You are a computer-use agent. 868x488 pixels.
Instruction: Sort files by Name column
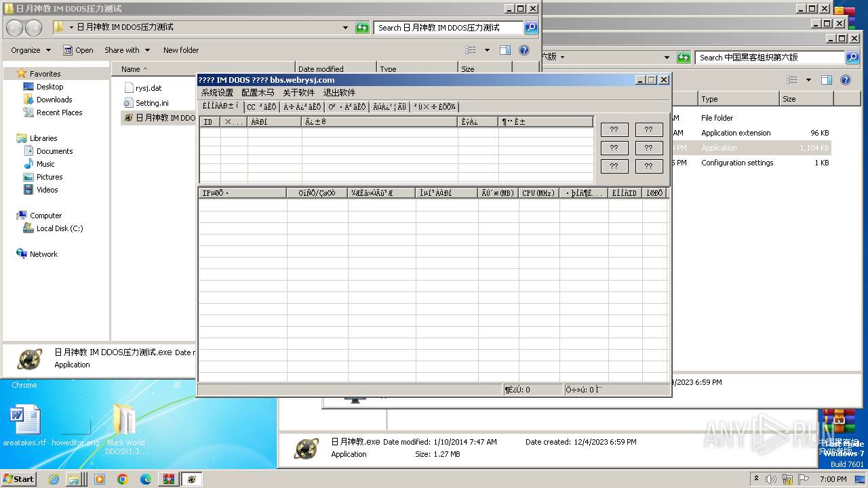(x=202, y=69)
